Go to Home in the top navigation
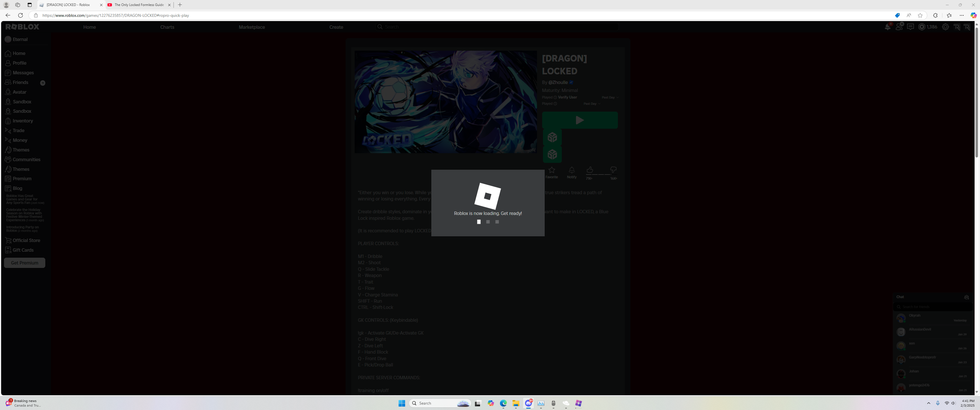 tap(90, 27)
